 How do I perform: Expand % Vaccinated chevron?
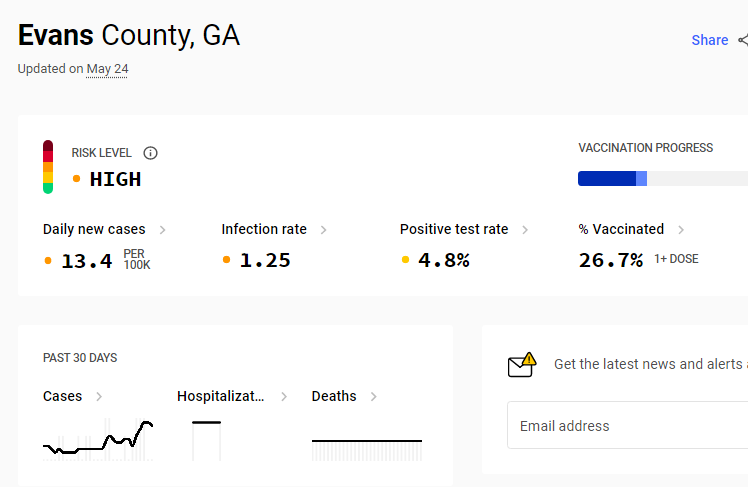click(681, 230)
